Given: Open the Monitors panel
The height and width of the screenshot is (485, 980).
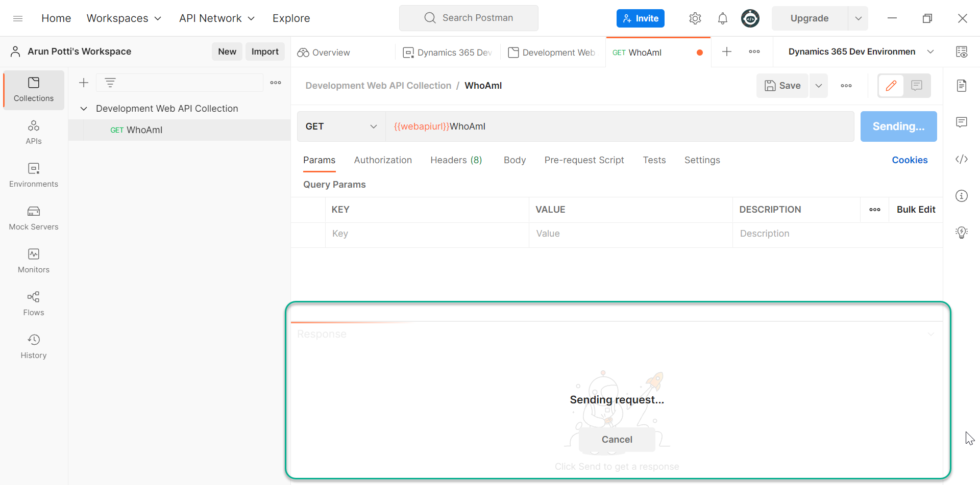Looking at the screenshot, I should [x=33, y=260].
